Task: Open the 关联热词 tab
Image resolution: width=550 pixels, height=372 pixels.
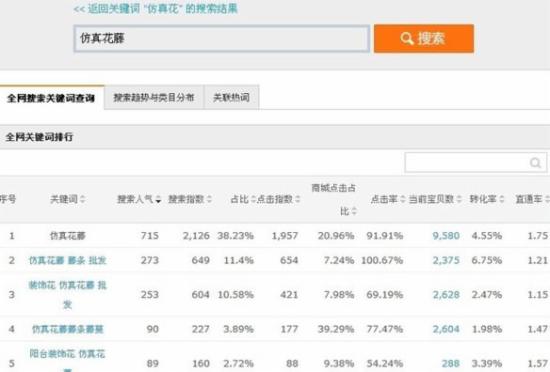Action: coord(232,97)
